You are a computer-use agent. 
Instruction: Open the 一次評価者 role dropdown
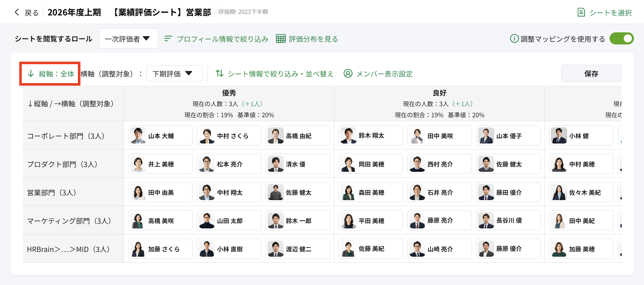128,39
